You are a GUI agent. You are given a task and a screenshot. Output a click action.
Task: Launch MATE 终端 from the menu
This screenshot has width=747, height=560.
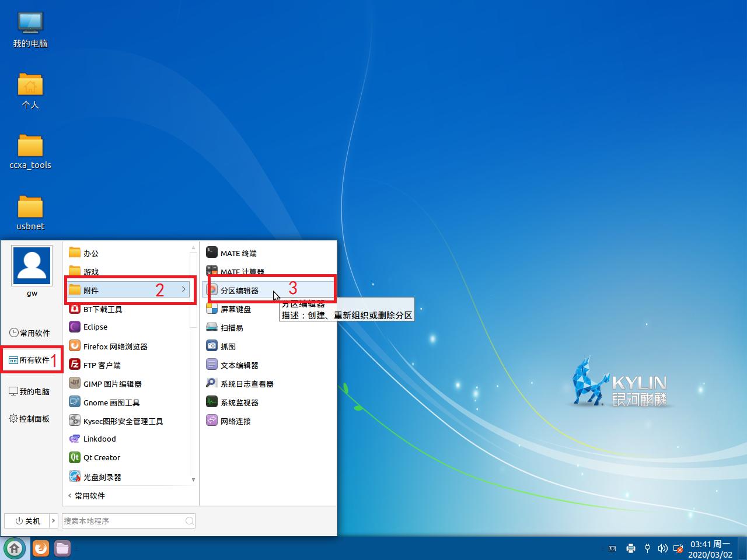click(238, 253)
